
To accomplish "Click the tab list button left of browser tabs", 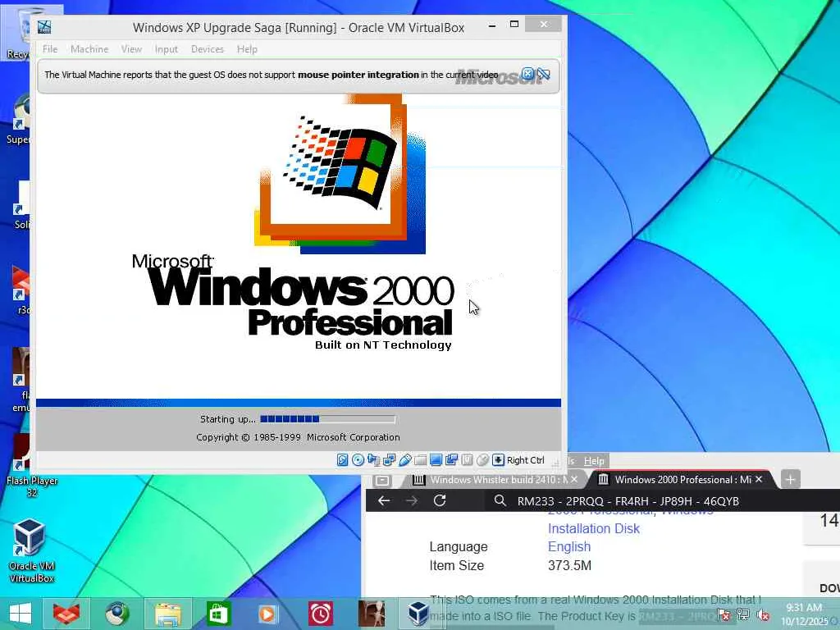I will [382, 480].
